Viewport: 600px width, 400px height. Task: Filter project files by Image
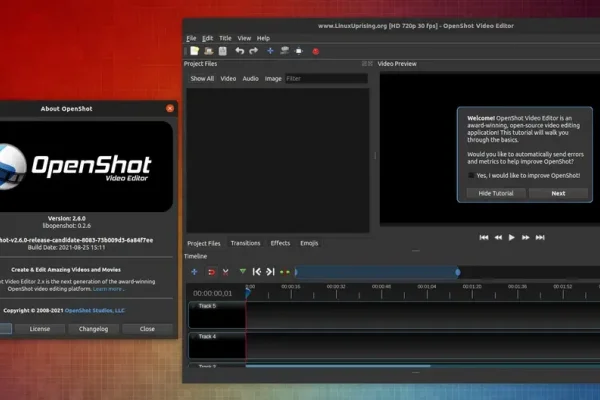(x=273, y=78)
